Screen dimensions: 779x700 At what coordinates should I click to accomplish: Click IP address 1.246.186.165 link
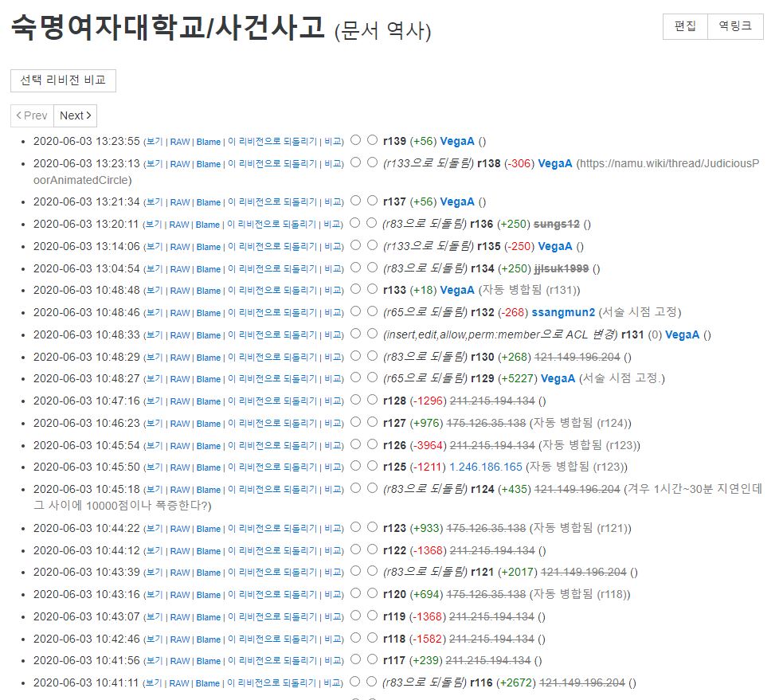[486, 467]
